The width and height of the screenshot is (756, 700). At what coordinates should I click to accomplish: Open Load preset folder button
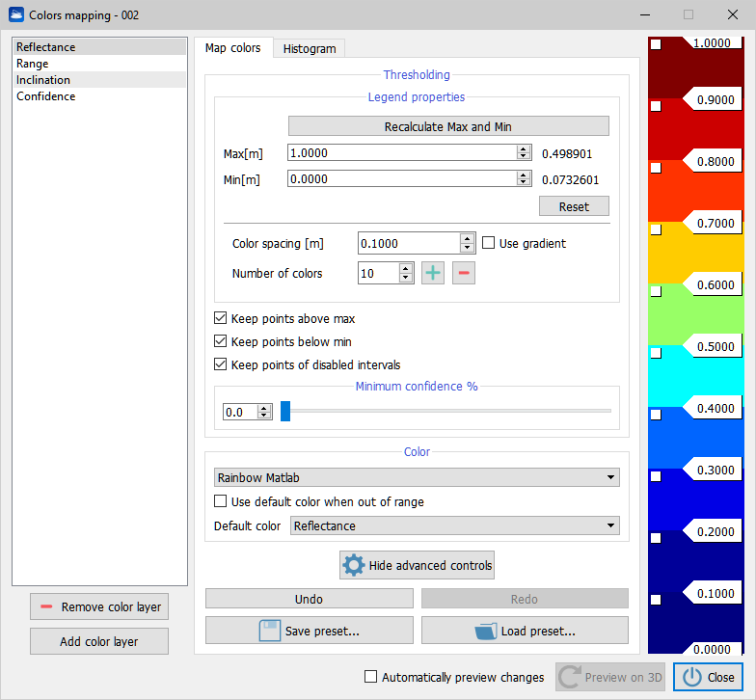(x=524, y=632)
